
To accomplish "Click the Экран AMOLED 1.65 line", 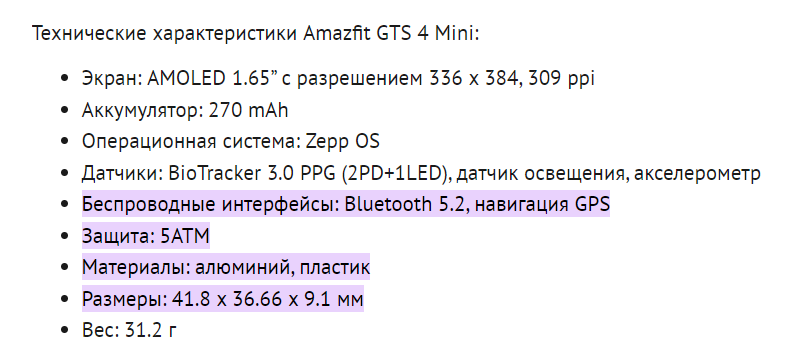I will click(338, 78).
